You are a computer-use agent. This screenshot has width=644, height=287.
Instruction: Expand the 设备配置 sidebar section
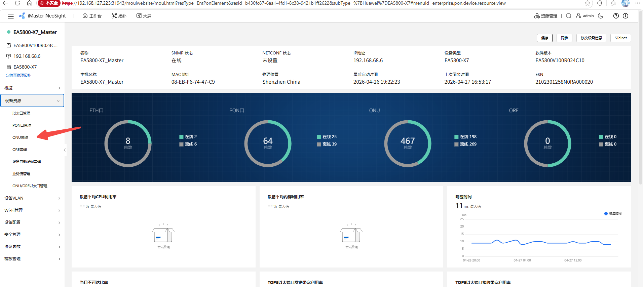[32, 222]
